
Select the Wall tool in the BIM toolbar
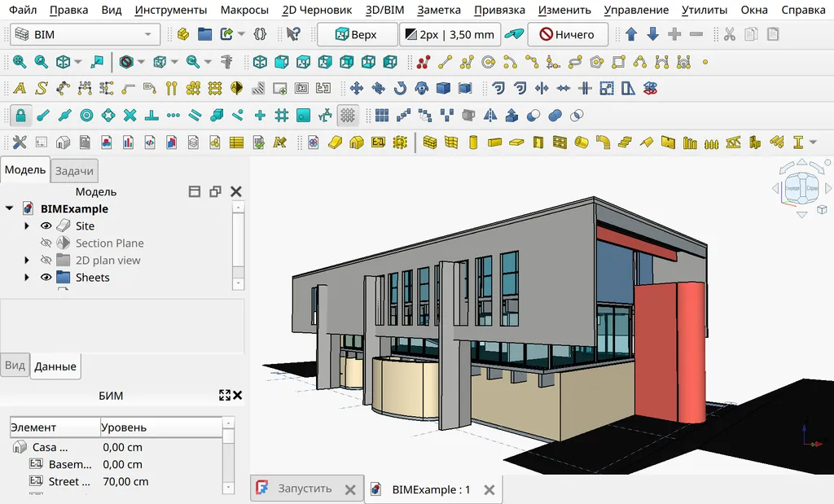click(x=430, y=142)
